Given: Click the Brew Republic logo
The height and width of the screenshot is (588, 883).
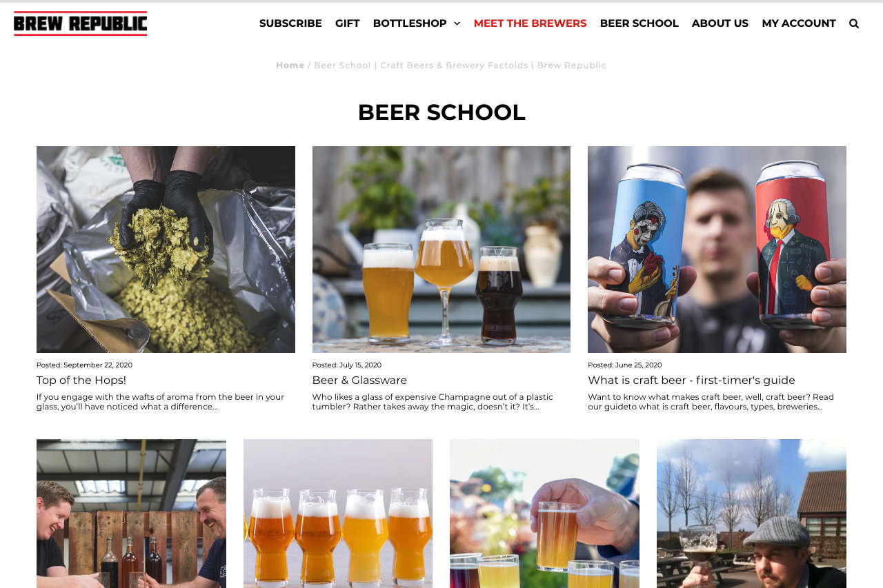Looking at the screenshot, I should click(80, 23).
